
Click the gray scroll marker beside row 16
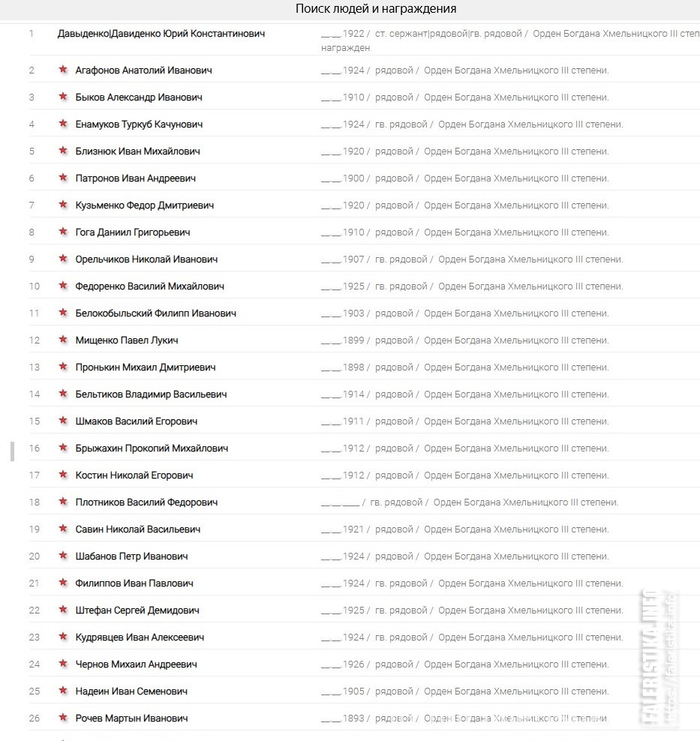tap(12, 451)
